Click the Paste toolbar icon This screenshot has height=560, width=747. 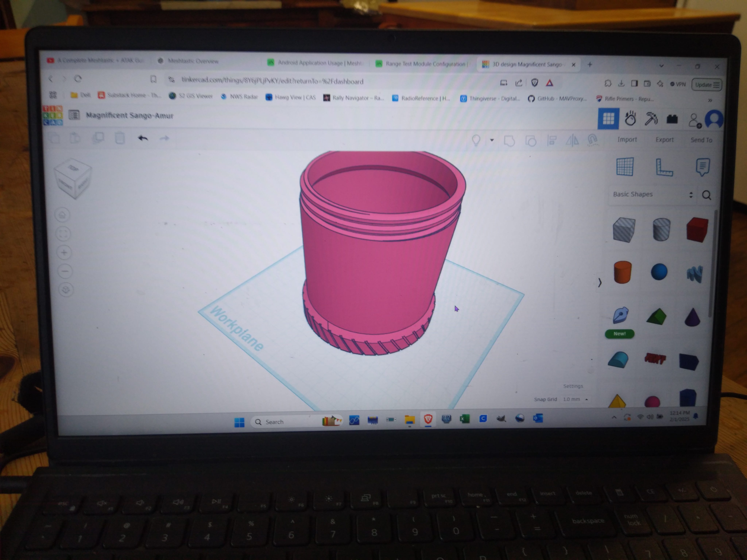click(x=75, y=138)
